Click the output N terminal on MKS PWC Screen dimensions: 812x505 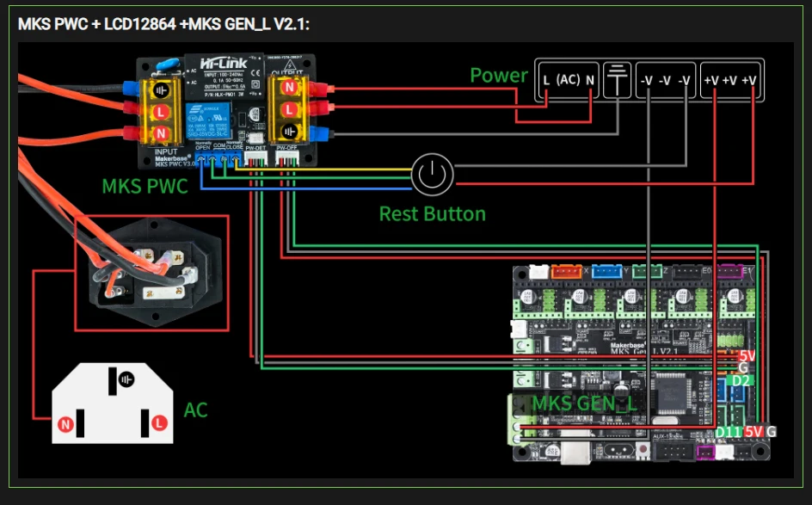(289, 88)
